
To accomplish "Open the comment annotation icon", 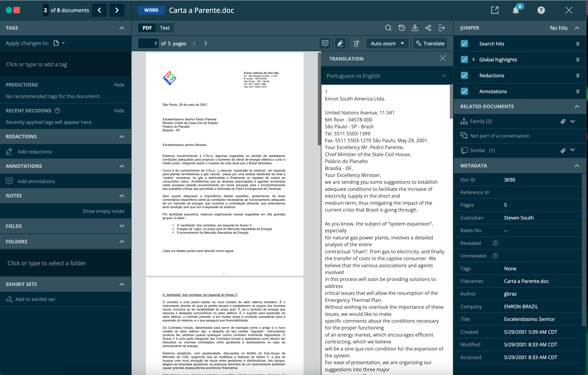I will [x=325, y=43].
